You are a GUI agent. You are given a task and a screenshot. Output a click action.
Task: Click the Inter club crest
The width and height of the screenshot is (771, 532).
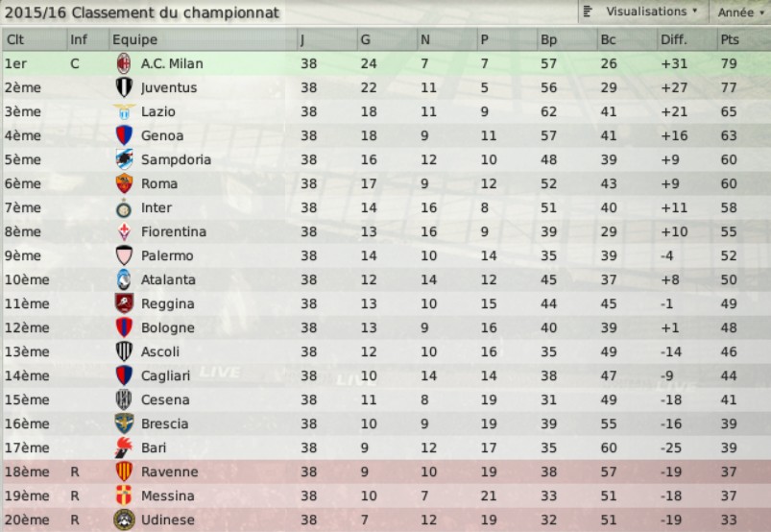tap(124, 208)
